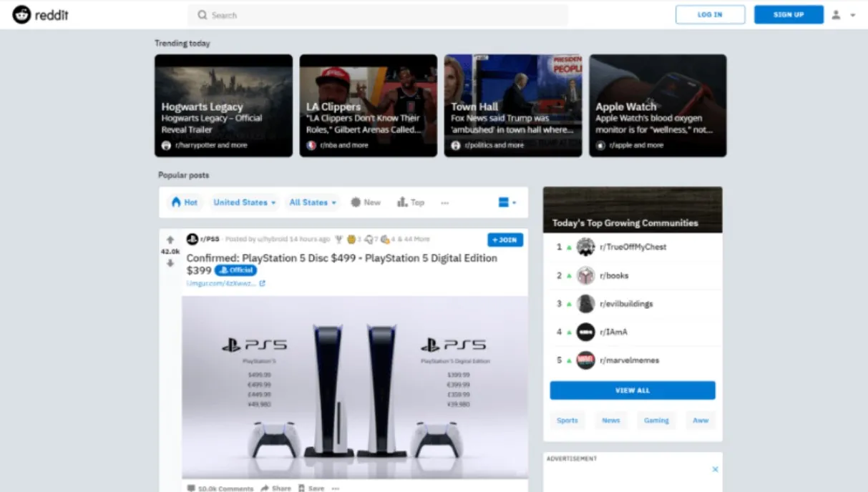Click the r/PS5 community avatar icon
Image resolution: width=868 pixels, height=492 pixels.
192,240
